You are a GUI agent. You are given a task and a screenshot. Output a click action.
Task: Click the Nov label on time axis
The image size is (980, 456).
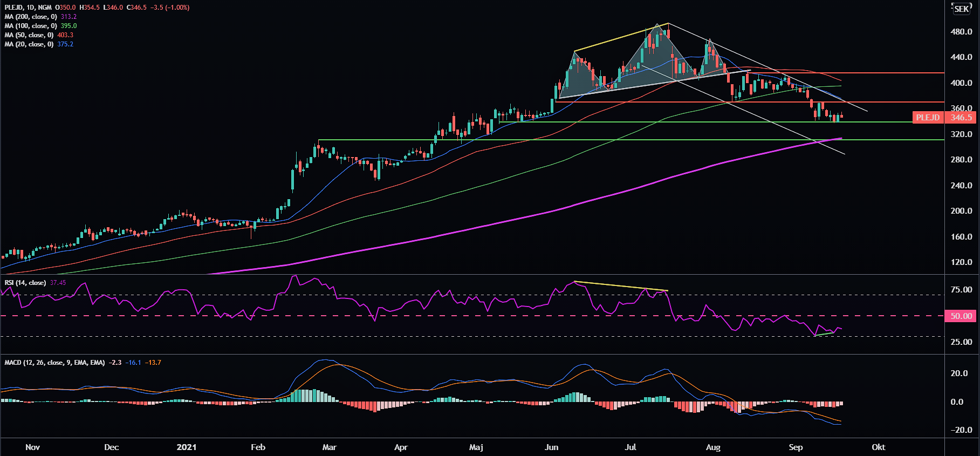point(32,447)
